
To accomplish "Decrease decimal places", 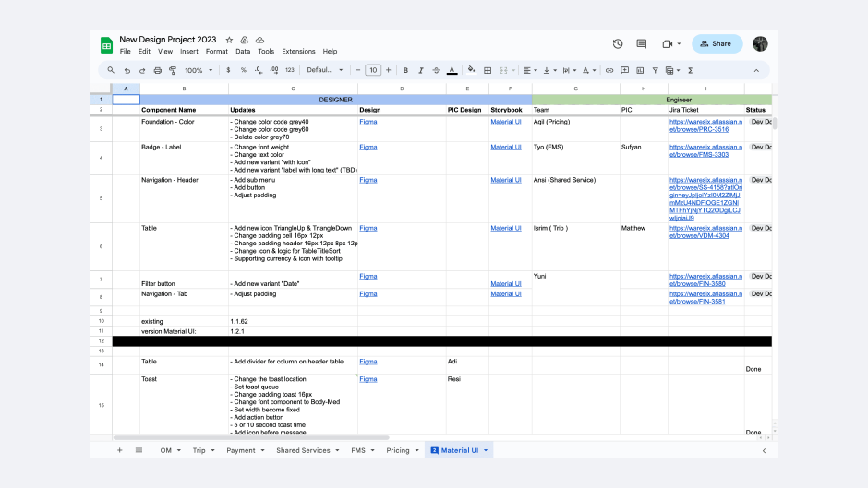I will [x=259, y=70].
